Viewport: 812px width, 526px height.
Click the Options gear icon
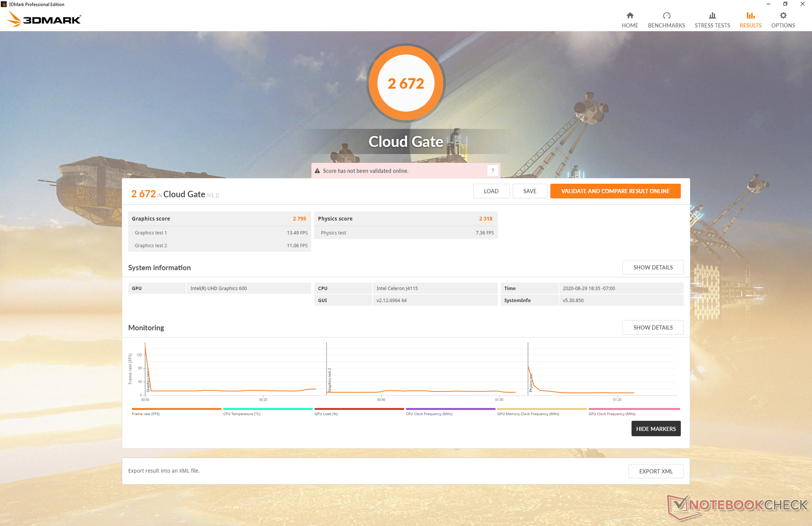point(783,15)
